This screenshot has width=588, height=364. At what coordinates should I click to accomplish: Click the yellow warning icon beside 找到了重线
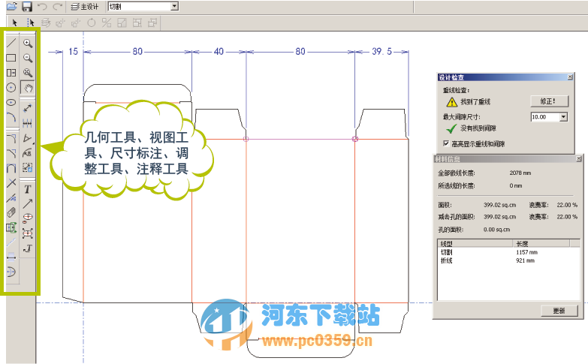pyautogui.click(x=452, y=102)
